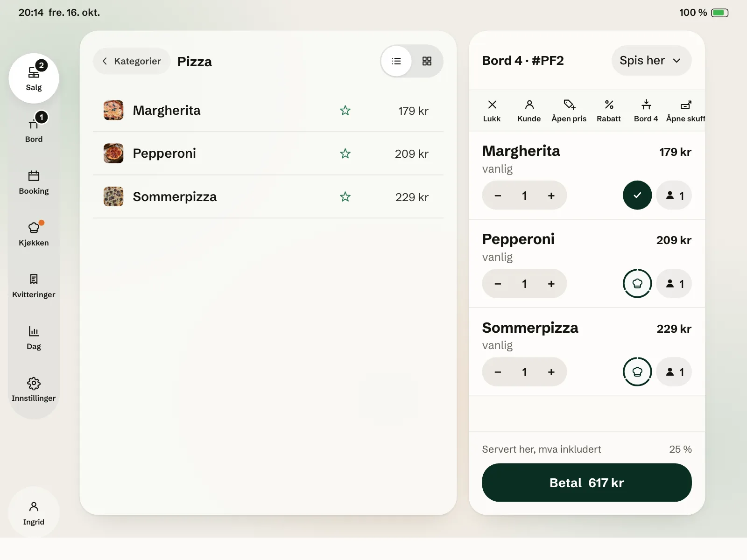Expand the Spis her dropdown
The height and width of the screenshot is (560, 747).
coord(651,60)
